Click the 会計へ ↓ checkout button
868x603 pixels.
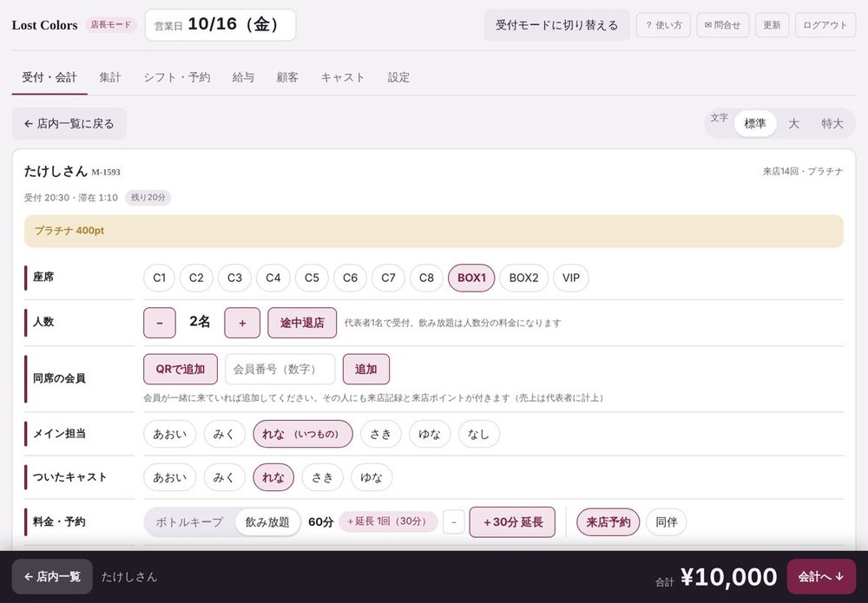click(821, 576)
